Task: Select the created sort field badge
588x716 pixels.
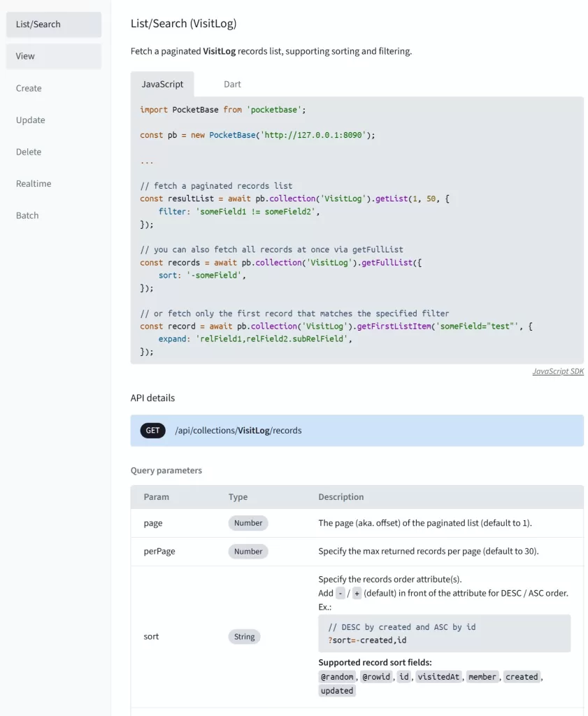Action: (522, 676)
